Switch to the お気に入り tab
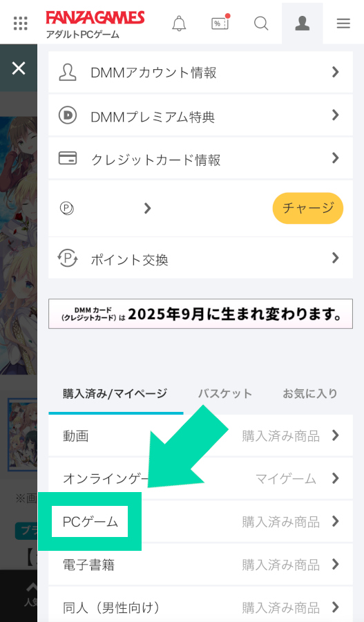Viewport: 364px width, 622px height. click(309, 393)
